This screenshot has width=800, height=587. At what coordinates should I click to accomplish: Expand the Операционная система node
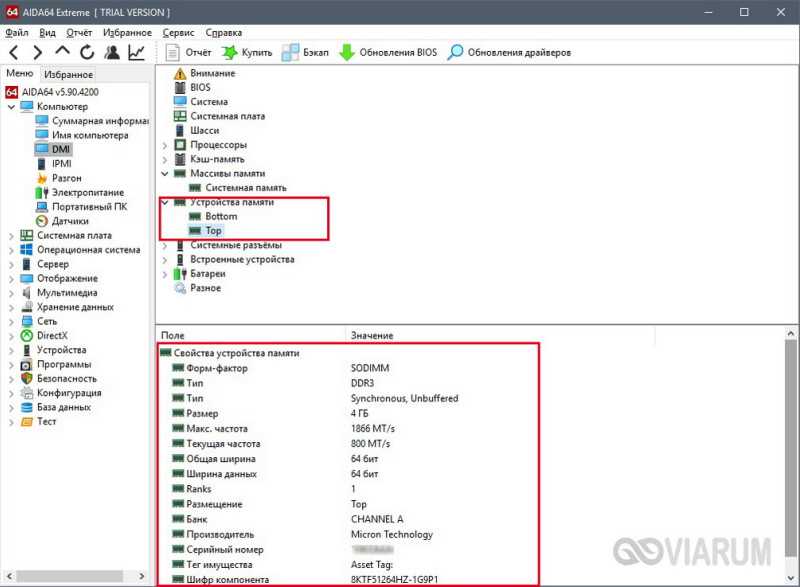pyautogui.click(x=11, y=250)
